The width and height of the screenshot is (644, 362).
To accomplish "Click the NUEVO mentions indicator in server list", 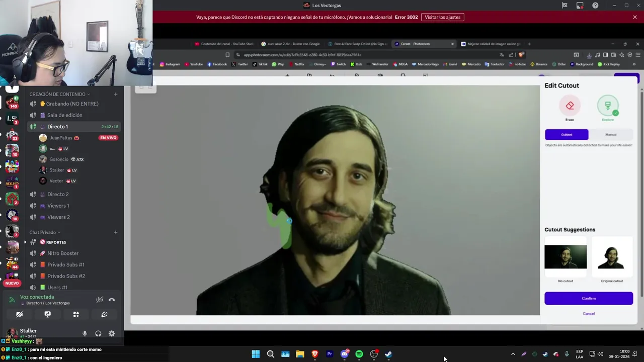I will click(12, 283).
